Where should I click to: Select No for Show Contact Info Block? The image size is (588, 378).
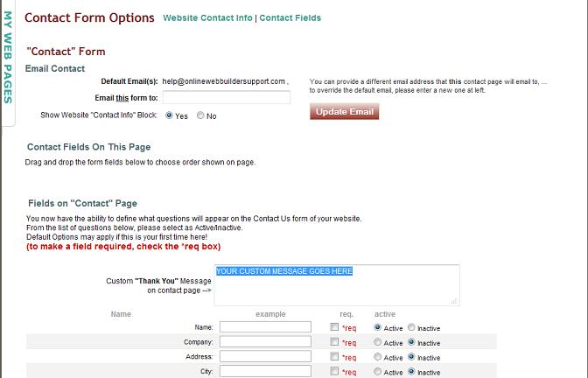200,115
